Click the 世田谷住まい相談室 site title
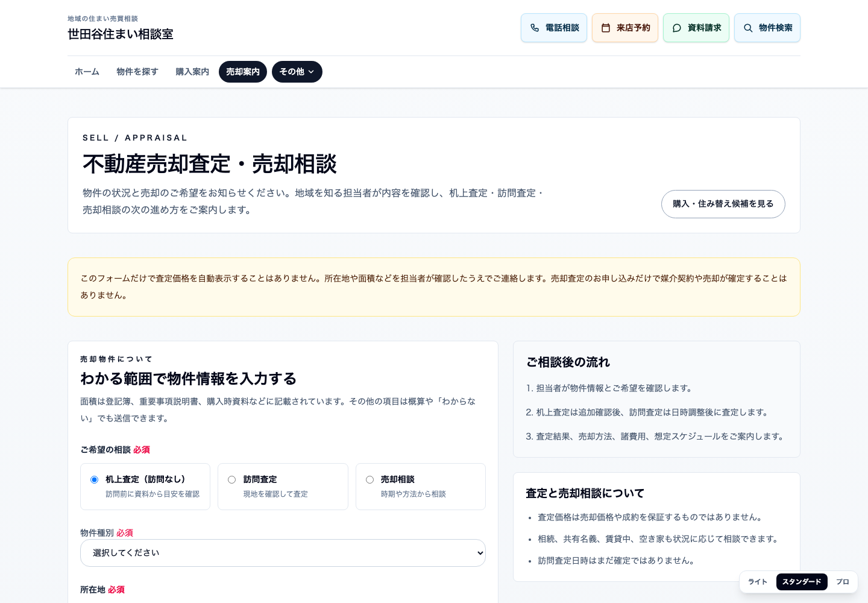The width and height of the screenshot is (868, 603). point(121,34)
